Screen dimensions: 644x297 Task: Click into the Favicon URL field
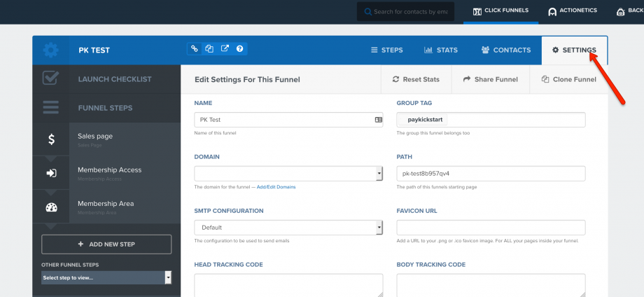coord(491,228)
